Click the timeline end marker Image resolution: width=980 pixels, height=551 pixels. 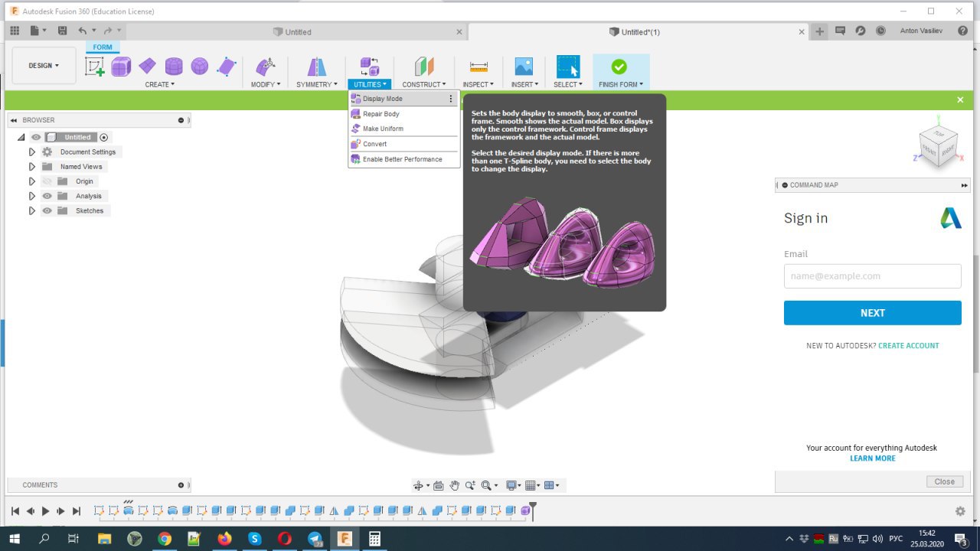[533, 510]
